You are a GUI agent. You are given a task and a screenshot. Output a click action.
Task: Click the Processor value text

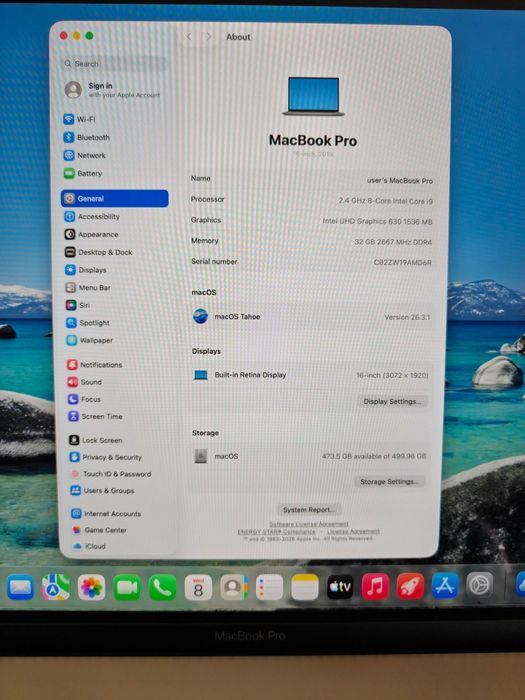pos(386,201)
